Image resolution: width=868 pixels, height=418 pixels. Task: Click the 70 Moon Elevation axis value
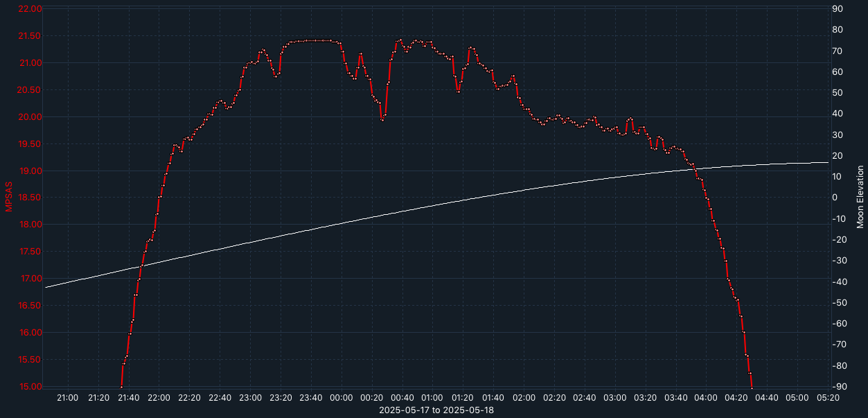[x=837, y=51]
